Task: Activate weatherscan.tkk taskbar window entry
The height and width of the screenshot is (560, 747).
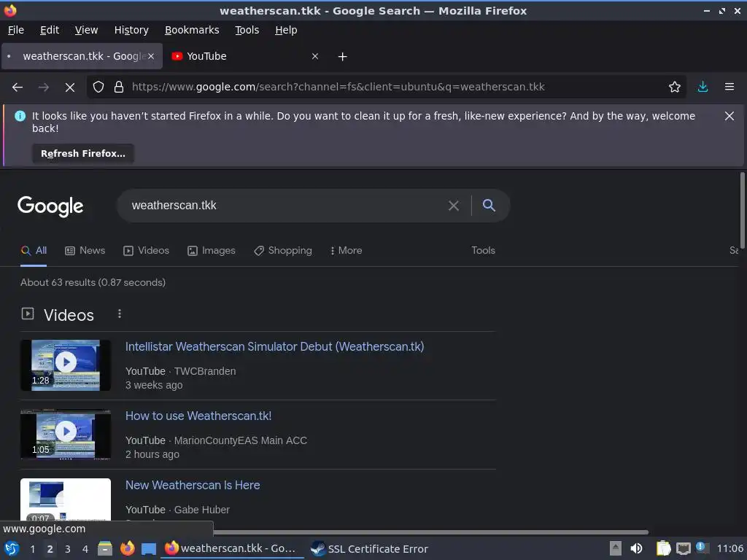Action: click(232, 548)
